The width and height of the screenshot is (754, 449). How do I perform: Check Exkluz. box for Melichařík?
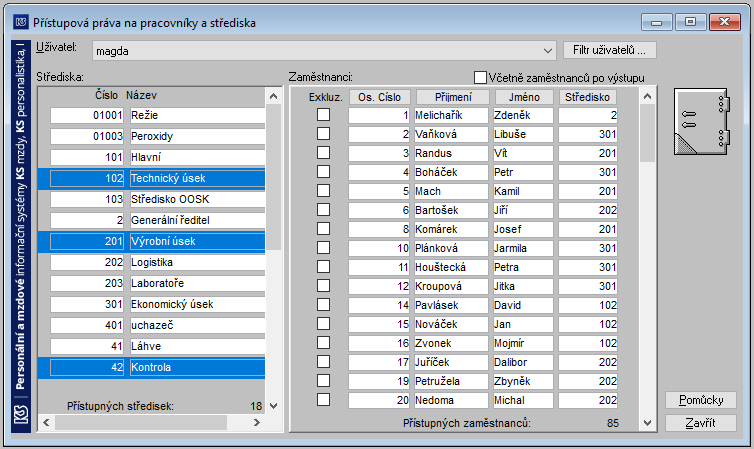324,114
